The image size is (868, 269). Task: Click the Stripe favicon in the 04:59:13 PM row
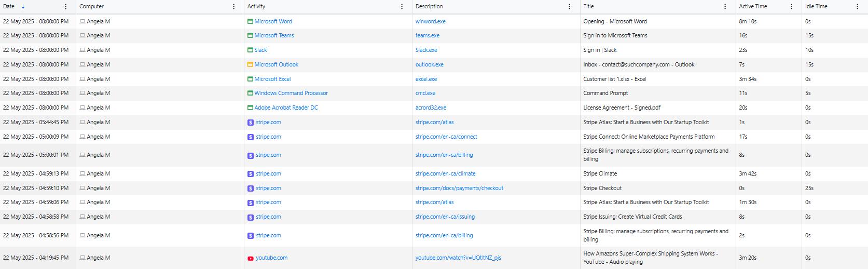(251, 174)
